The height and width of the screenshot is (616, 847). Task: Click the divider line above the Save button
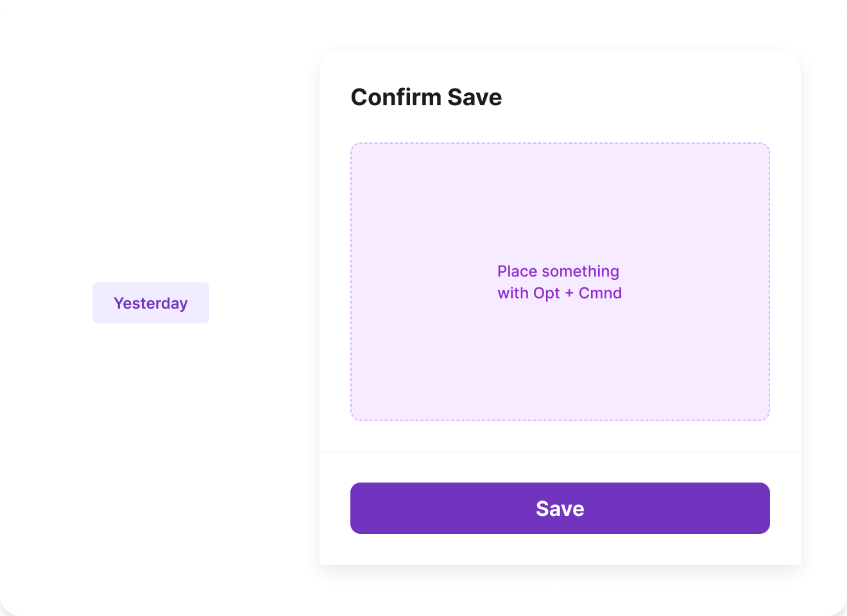(560, 452)
